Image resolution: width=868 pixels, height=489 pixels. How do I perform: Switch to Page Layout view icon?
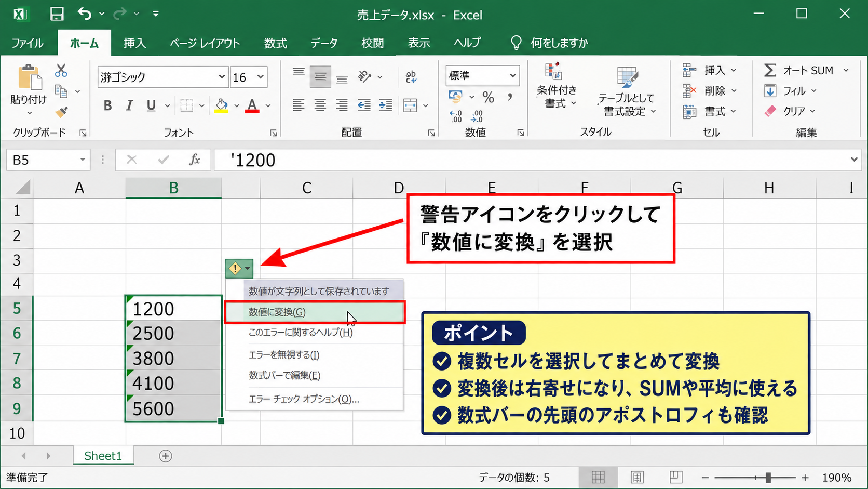click(637, 477)
